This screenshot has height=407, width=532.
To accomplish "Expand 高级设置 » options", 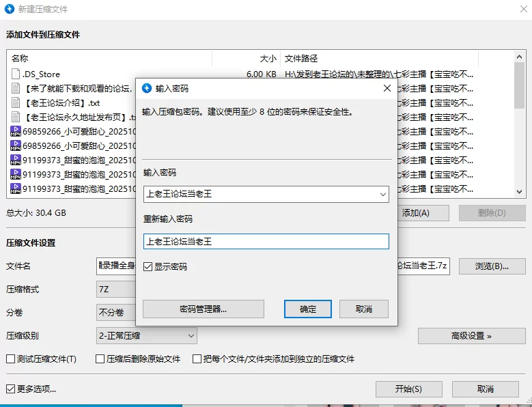I will 472,336.
